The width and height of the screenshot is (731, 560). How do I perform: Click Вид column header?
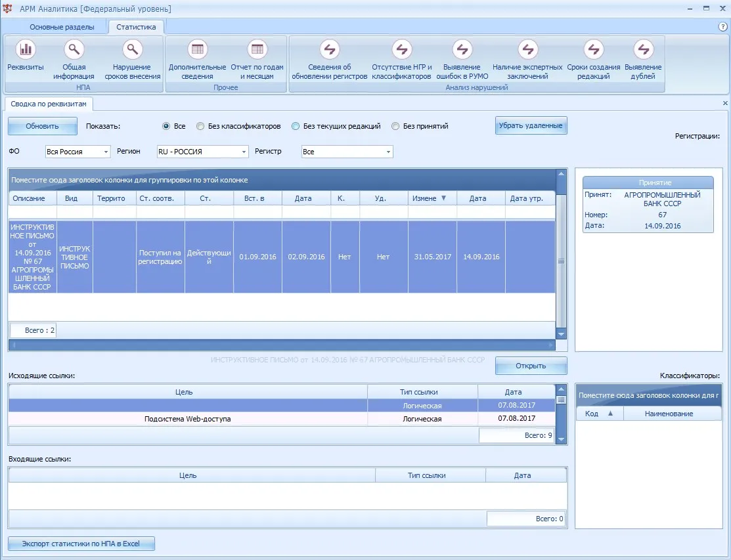point(75,198)
